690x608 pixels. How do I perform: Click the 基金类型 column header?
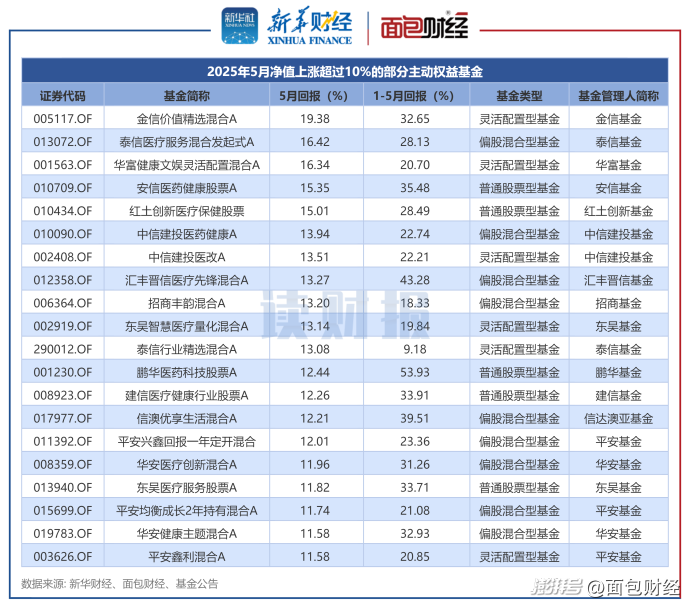(x=519, y=96)
